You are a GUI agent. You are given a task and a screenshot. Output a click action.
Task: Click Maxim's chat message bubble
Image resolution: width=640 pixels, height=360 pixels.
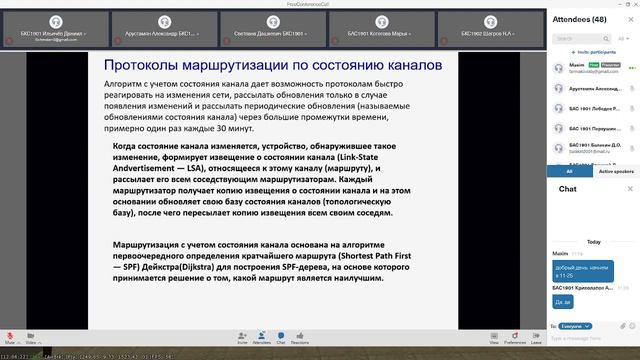coord(583,271)
